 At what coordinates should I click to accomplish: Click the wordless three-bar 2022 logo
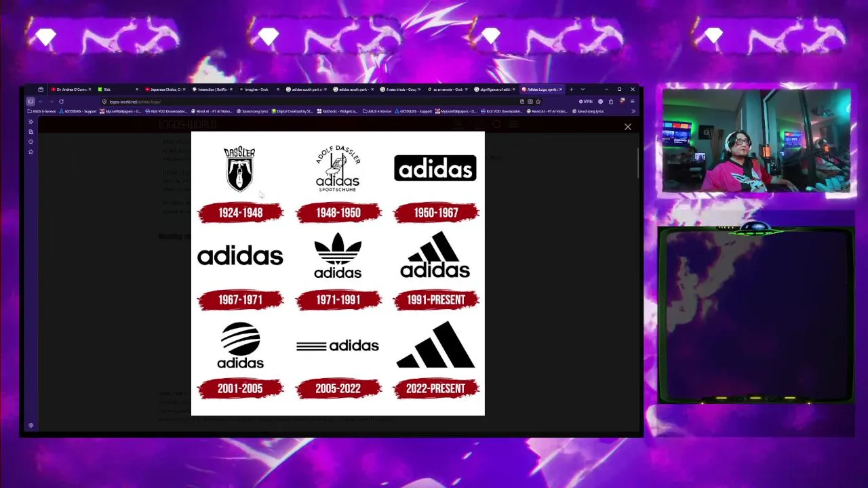pyautogui.click(x=435, y=344)
